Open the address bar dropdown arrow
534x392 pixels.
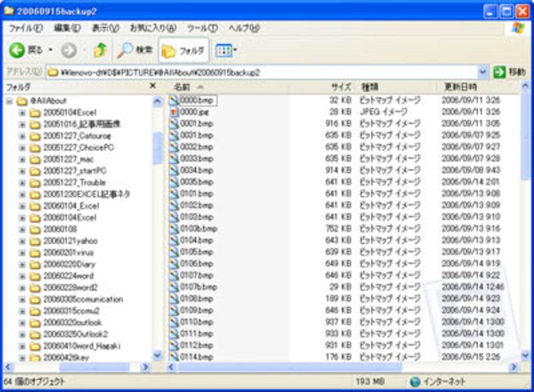pyautogui.click(x=483, y=72)
